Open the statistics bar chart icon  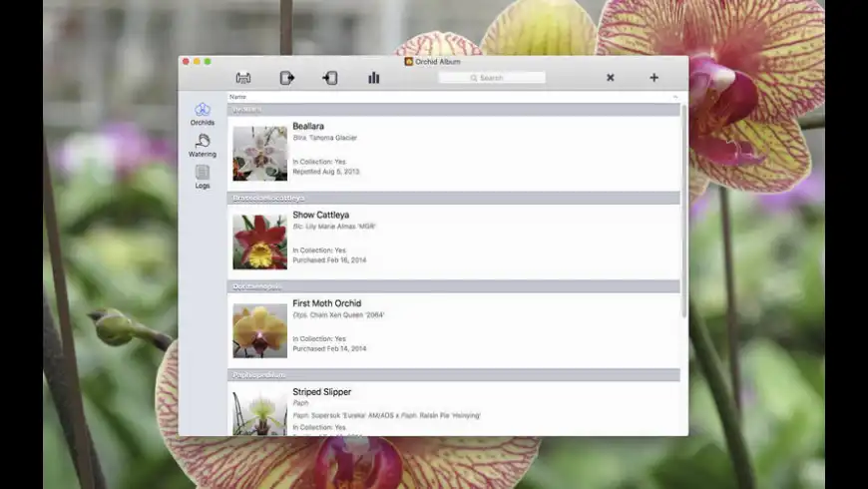click(x=374, y=78)
